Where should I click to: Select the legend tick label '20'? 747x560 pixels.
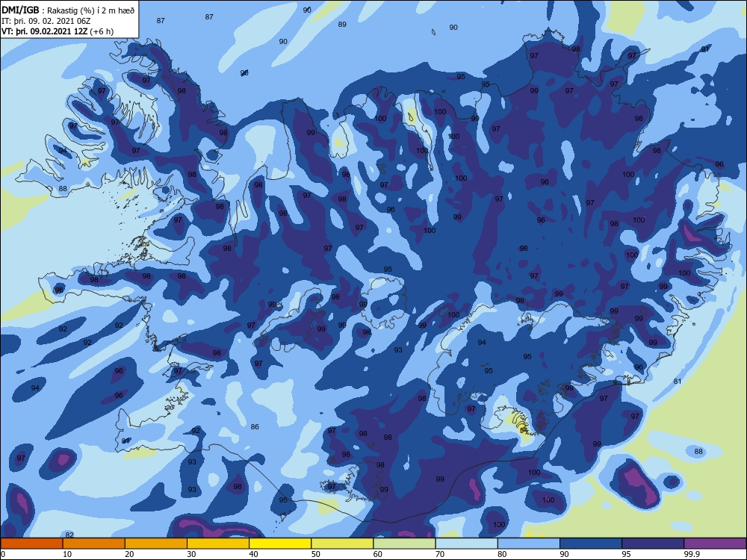click(x=129, y=554)
